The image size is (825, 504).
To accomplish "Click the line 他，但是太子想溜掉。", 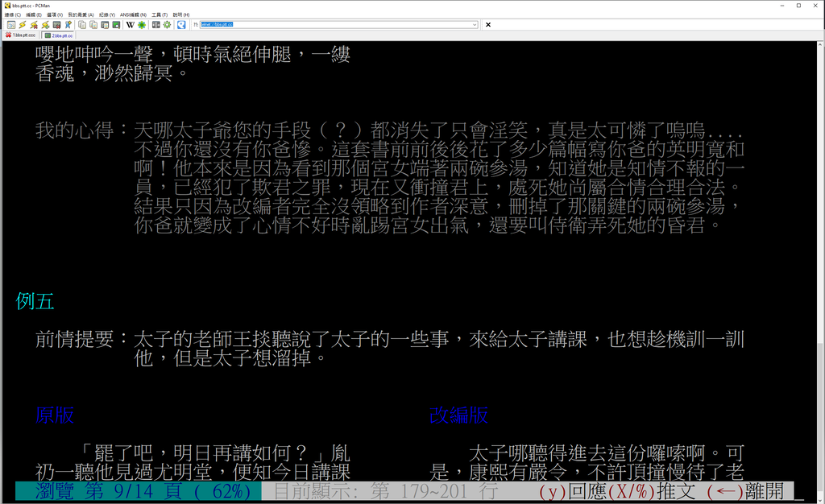I will click(230, 358).
